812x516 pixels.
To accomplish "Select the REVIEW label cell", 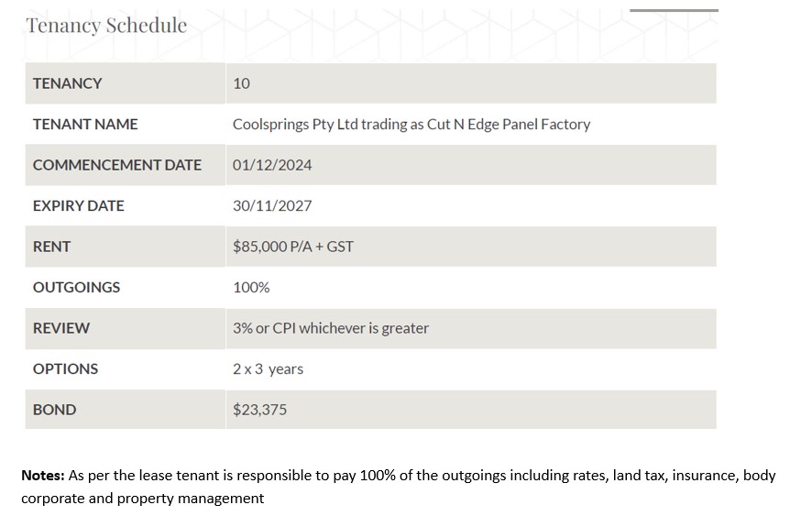I will click(x=126, y=328).
